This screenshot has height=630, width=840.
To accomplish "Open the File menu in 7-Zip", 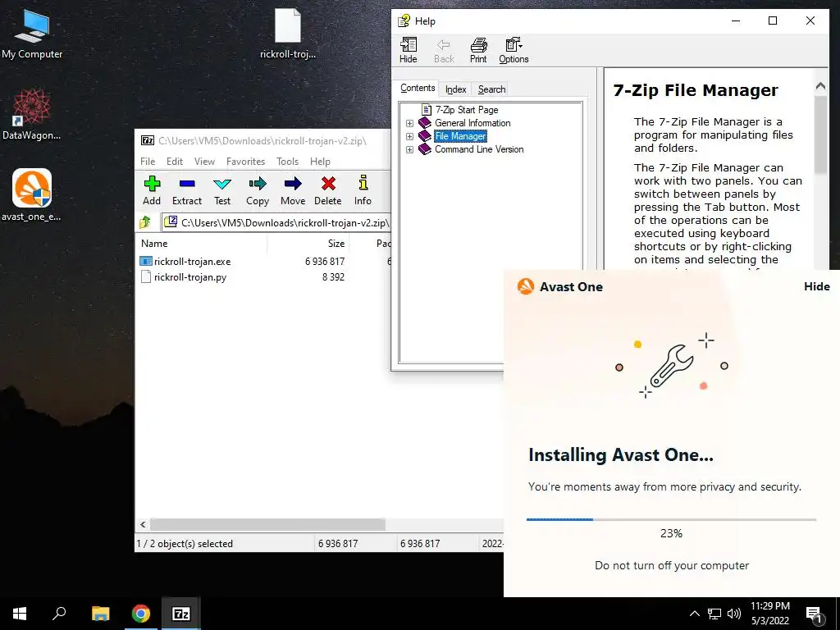I will pyautogui.click(x=148, y=162).
